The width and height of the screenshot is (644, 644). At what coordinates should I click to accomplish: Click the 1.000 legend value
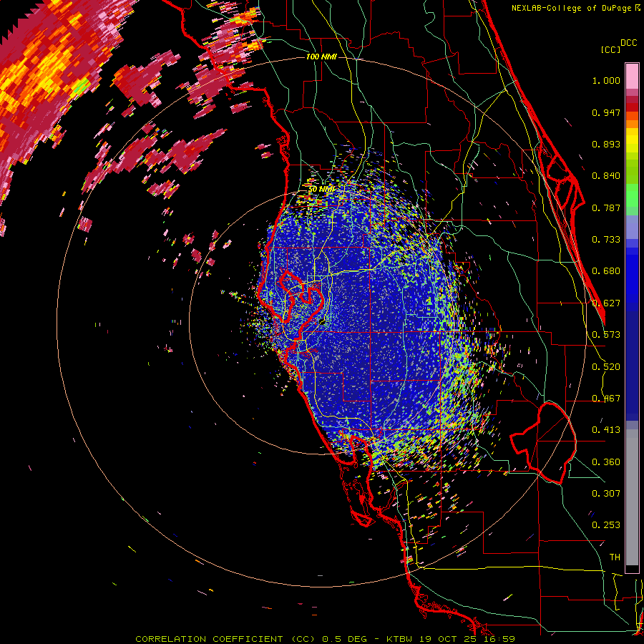[x=606, y=80]
